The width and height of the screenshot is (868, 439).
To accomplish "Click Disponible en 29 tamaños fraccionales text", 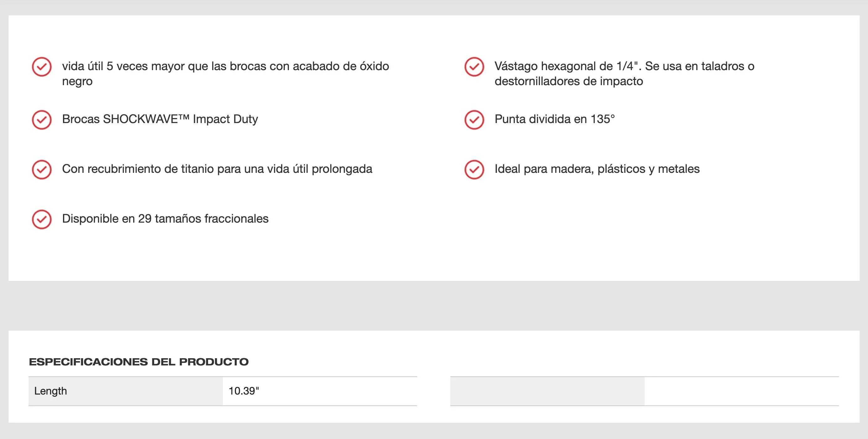I will (165, 219).
